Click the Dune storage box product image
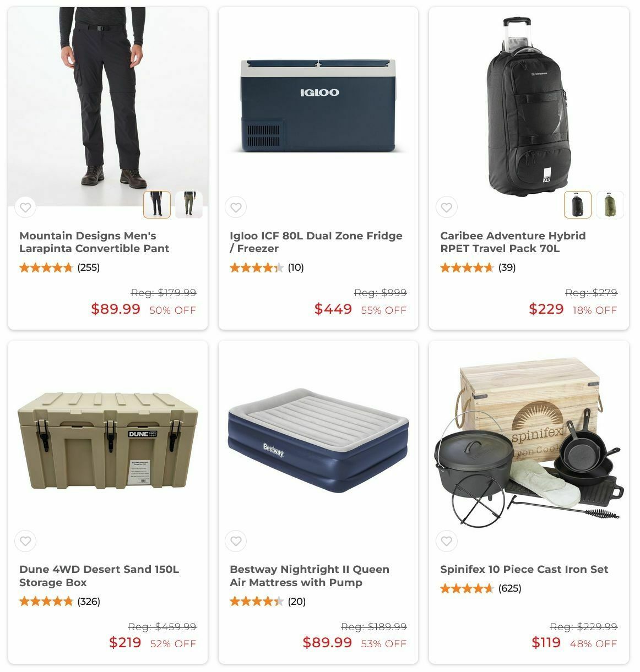640x672 pixels. (108, 441)
